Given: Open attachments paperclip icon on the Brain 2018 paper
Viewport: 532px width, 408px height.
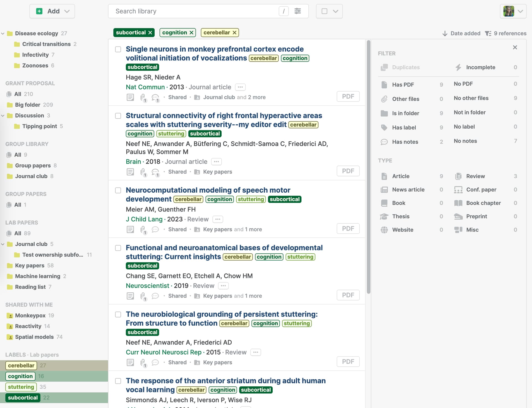Looking at the screenshot, I should (x=143, y=172).
